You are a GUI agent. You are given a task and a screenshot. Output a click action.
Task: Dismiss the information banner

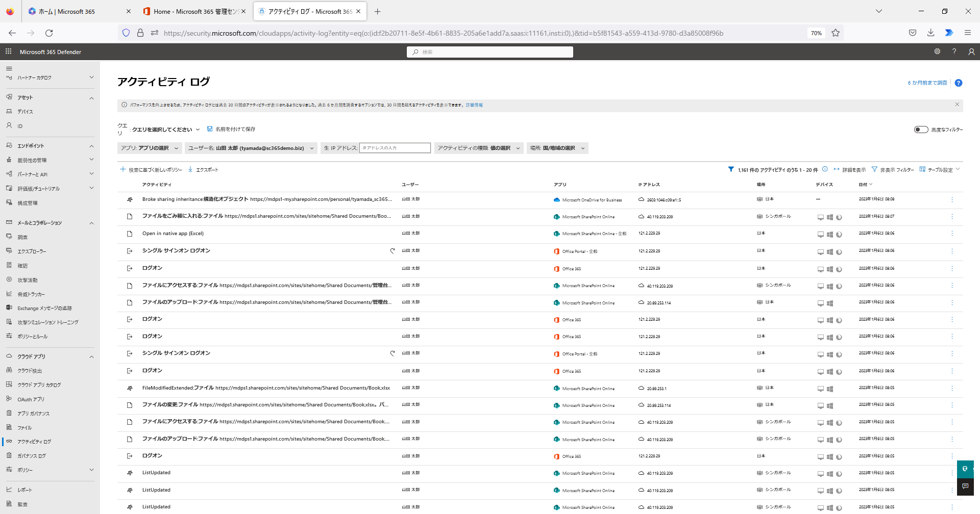coord(957,104)
